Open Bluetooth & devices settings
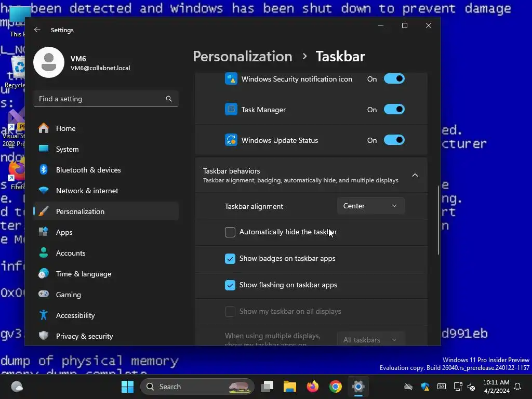The image size is (532, 399). point(106,170)
